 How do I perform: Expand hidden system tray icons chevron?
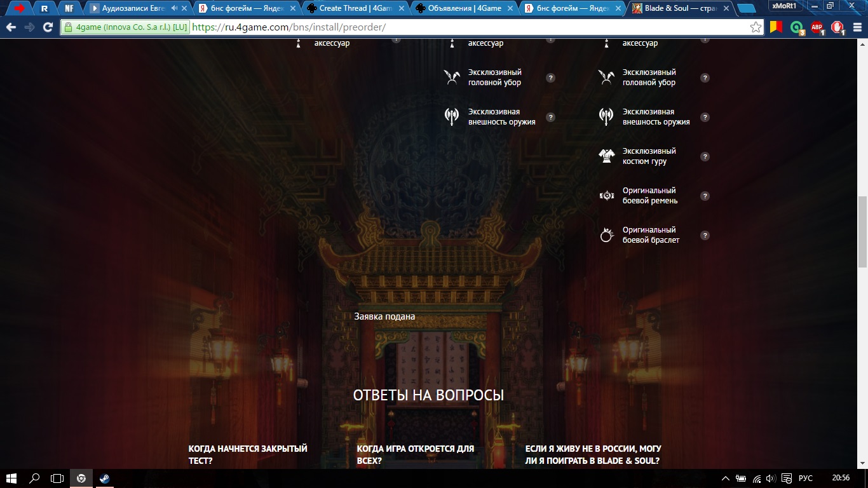pyautogui.click(x=726, y=478)
